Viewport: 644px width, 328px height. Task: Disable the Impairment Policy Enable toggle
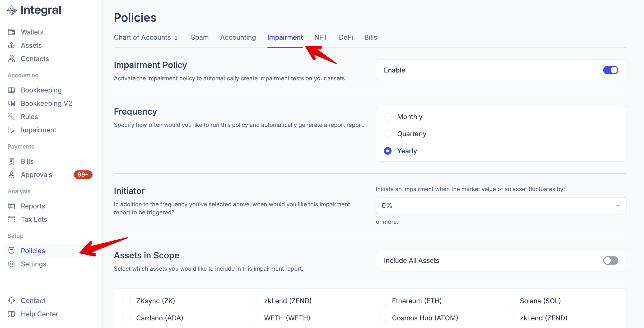pos(610,70)
